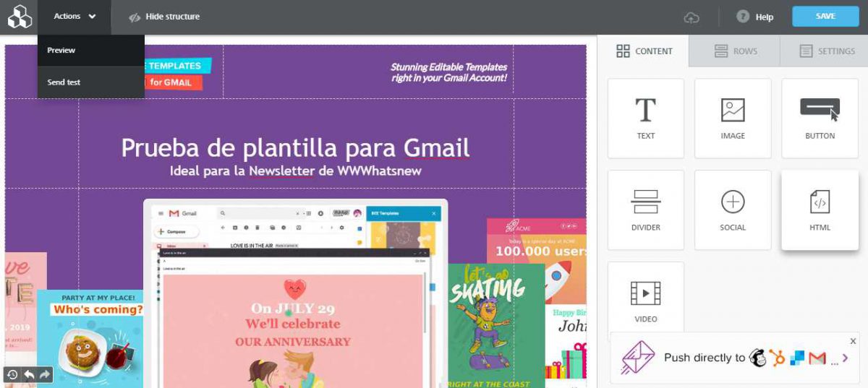This screenshot has width=868, height=388.
Task: Select the TEXT content block
Action: (646, 118)
